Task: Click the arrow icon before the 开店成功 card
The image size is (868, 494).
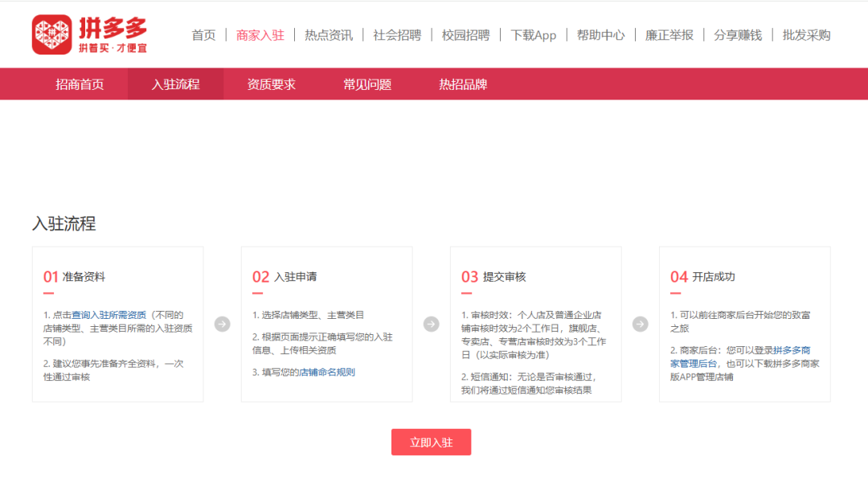Action: coord(641,325)
